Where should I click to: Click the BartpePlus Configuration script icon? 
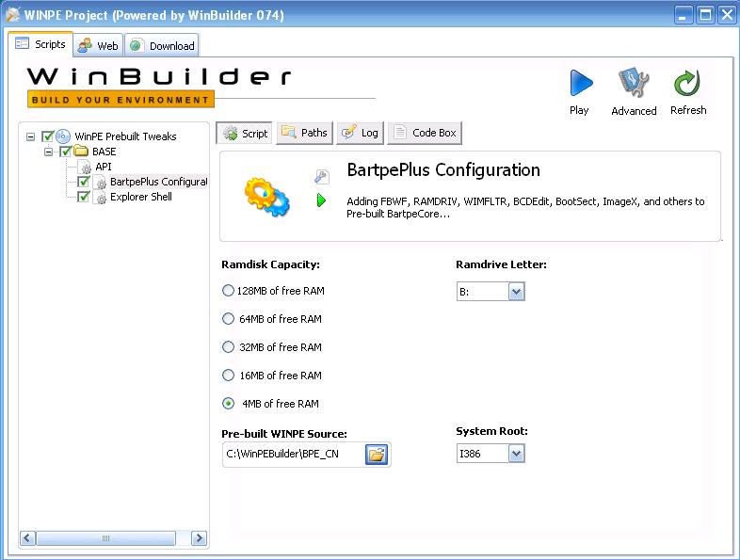coord(101,182)
